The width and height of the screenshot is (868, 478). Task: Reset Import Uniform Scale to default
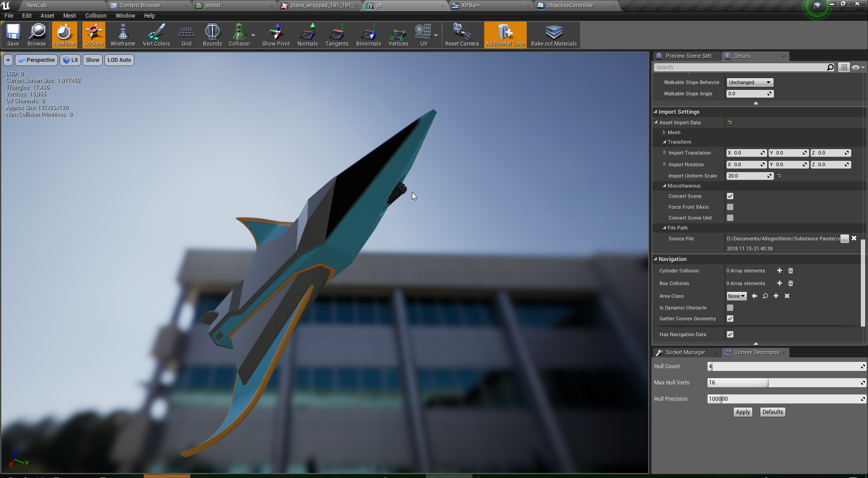(x=779, y=176)
